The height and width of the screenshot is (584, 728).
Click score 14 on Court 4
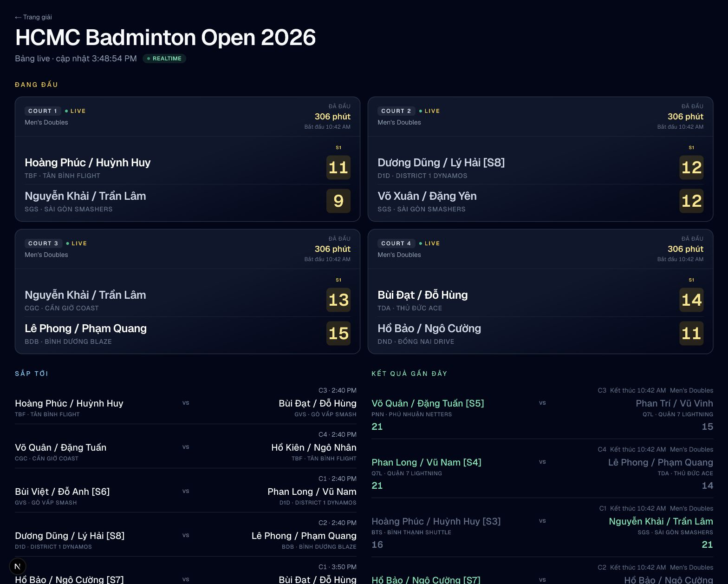(x=691, y=300)
